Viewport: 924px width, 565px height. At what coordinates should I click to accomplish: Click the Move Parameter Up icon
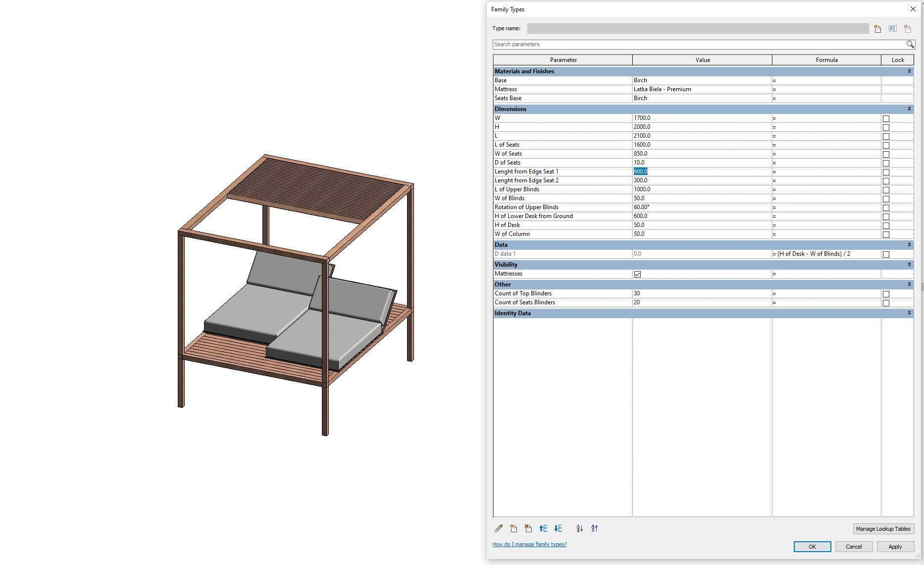543,529
